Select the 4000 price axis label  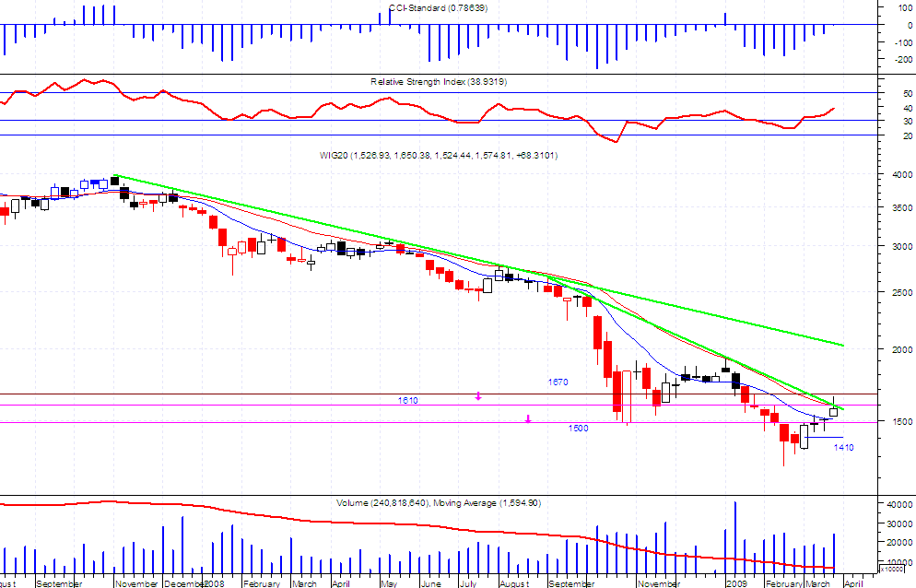click(x=902, y=175)
